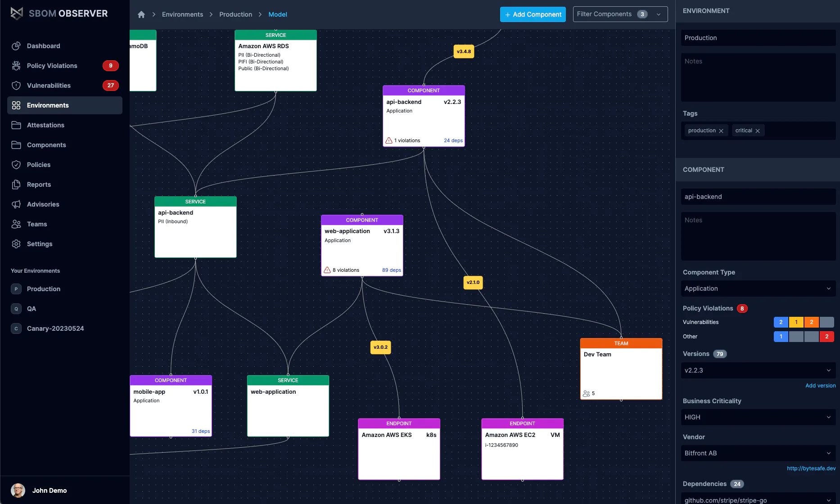840x504 pixels.
Task: Select the web-application v3.1.3 component node
Action: click(x=362, y=246)
